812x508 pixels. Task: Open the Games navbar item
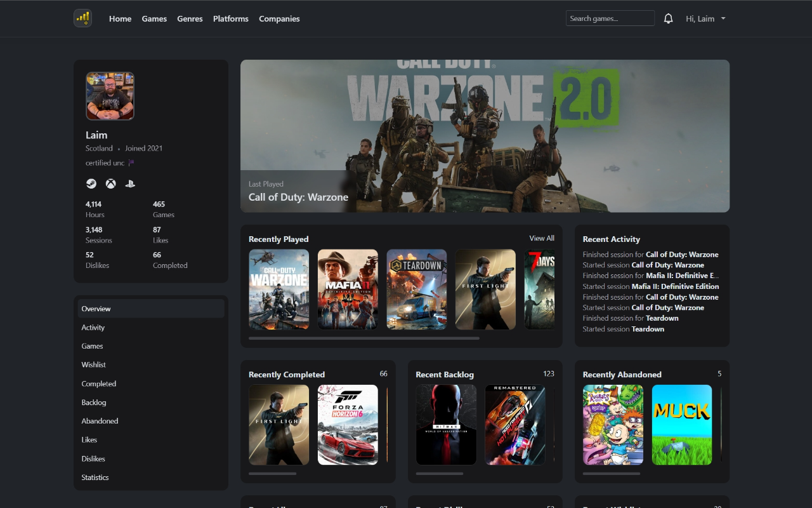click(x=154, y=18)
